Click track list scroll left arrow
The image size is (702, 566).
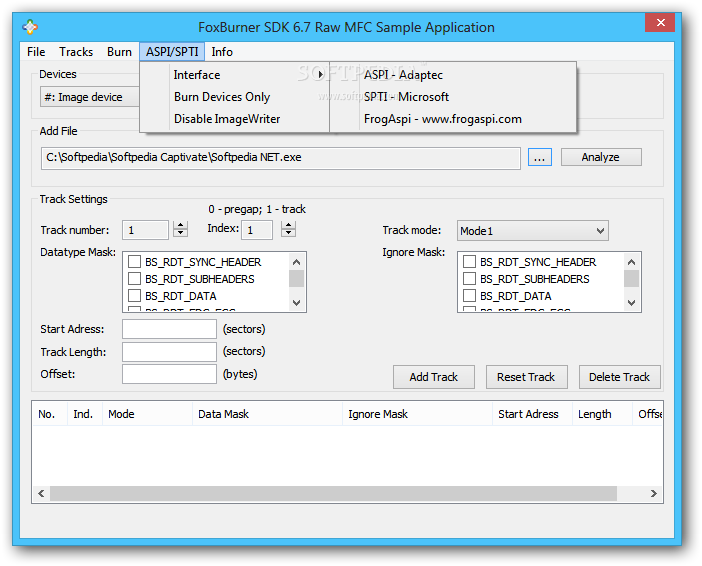click(41, 493)
